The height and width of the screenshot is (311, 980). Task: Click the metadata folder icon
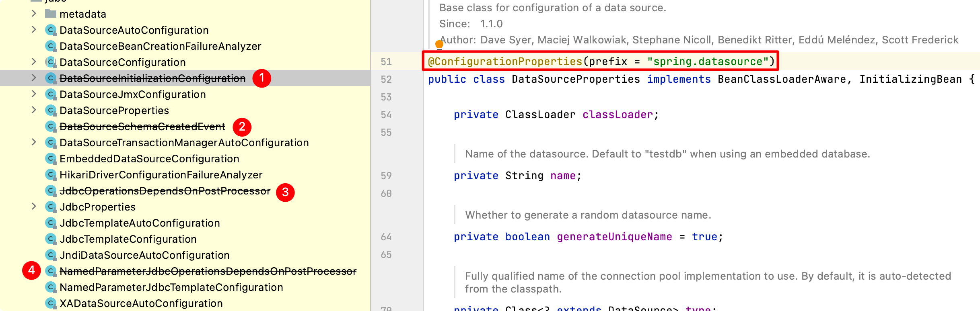51,14
